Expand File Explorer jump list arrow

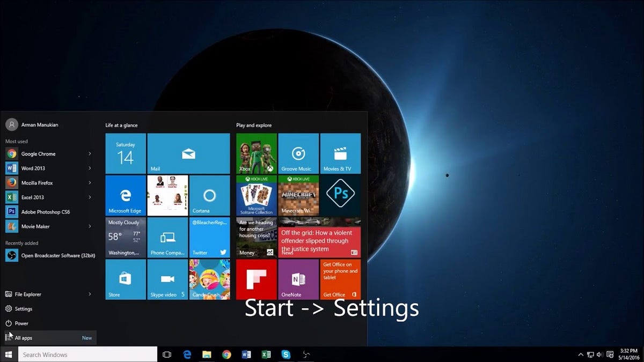(x=90, y=294)
